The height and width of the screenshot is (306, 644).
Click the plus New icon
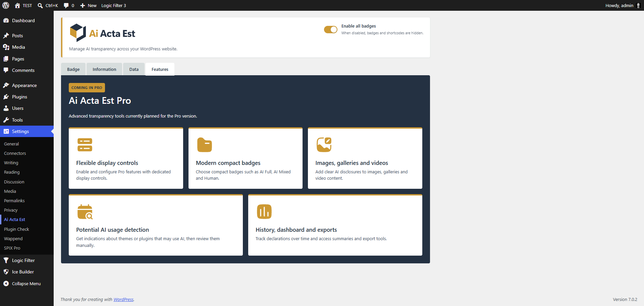point(83,5)
